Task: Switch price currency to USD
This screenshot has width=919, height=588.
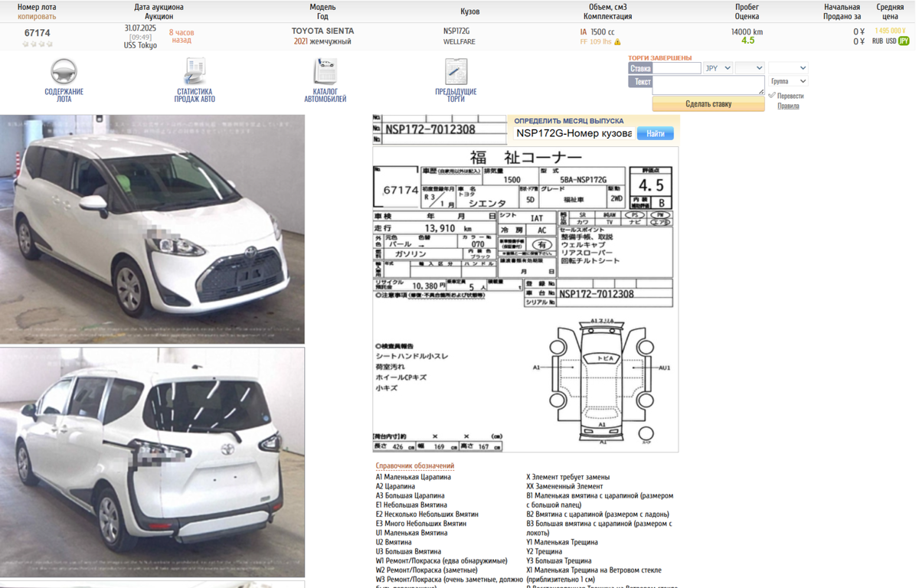Action: pos(891,41)
